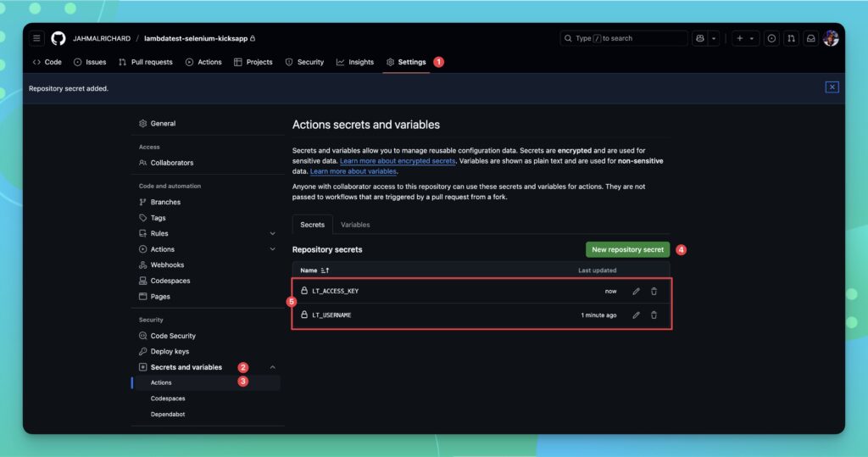
Task: Edit the LT_USERNAME secret with pencil icon
Action: pyautogui.click(x=636, y=315)
